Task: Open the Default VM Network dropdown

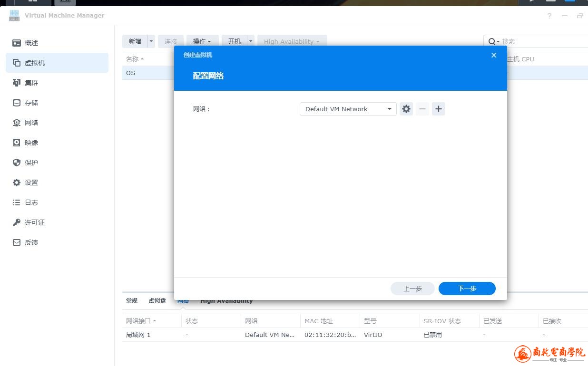Action: tap(348, 109)
